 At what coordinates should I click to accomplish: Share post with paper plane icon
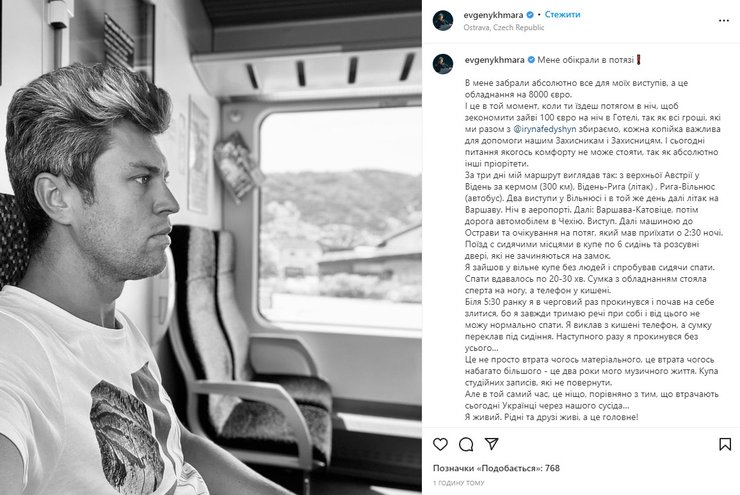491,444
